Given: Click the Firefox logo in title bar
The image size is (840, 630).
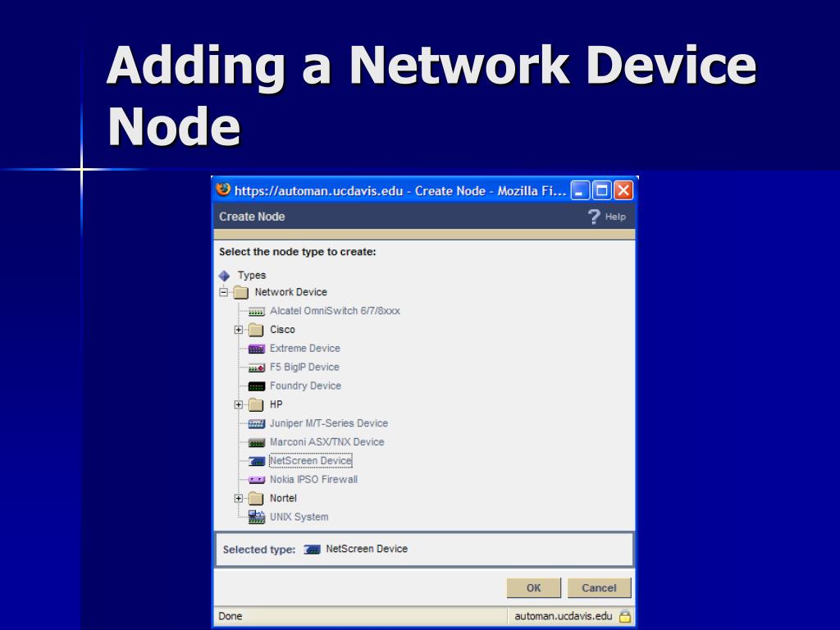Looking at the screenshot, I should click(x=223, y=189).
